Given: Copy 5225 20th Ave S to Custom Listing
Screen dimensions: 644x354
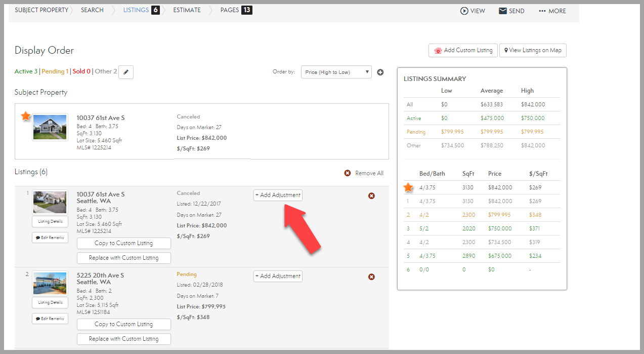Looking at the screenshot, I should pyautogui.click(x=124, y=324).
